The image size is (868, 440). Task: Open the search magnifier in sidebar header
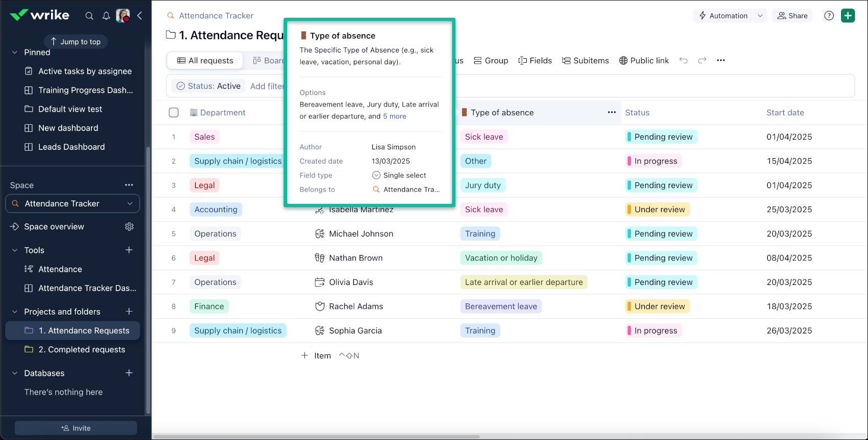[x=89, y=16]
